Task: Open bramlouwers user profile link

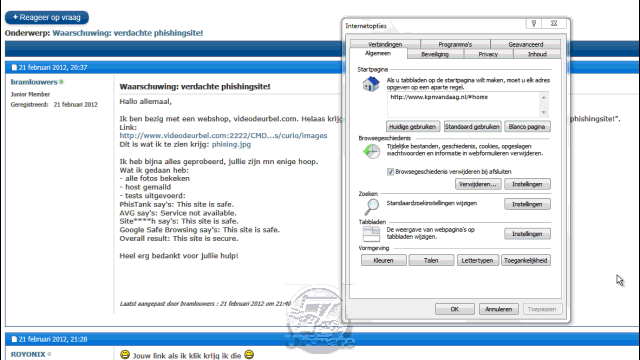Action: pyautogui.click(x=34, y=82)
